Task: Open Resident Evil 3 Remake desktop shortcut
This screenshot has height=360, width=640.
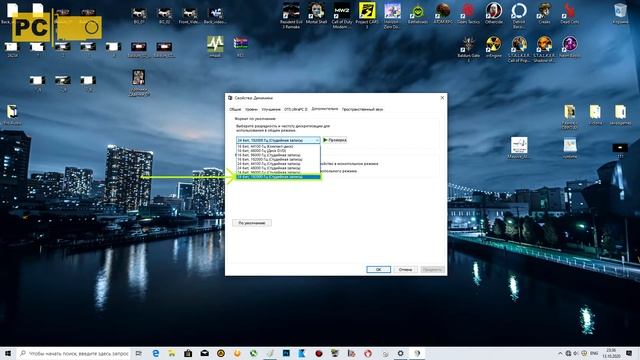Action: 291,15
